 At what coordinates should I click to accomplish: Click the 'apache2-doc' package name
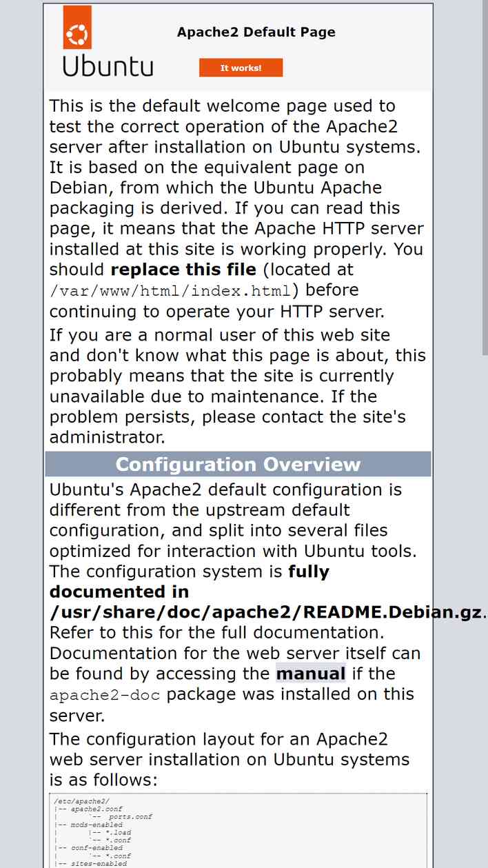tap(105, 695)
